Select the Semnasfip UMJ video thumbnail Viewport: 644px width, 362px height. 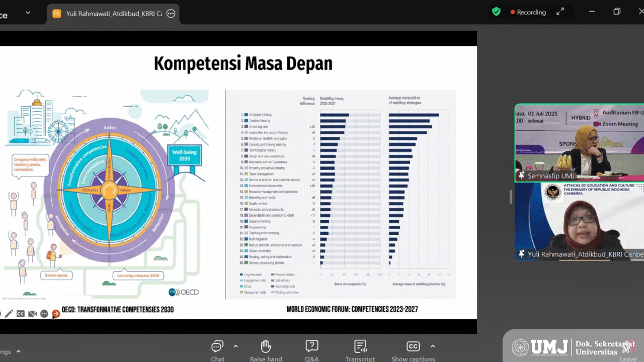[579, 143]
